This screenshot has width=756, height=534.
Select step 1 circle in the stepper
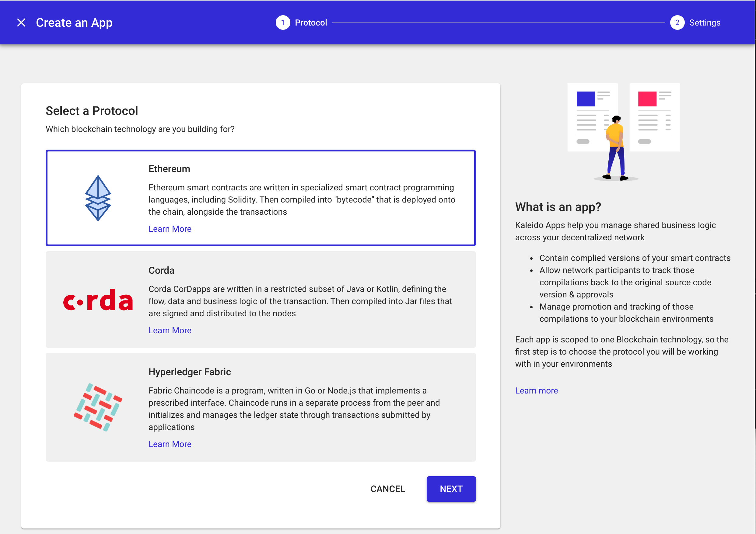point(283,23)
